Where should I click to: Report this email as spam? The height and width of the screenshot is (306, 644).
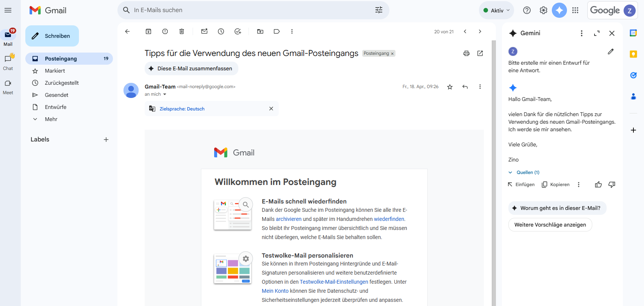point(165,31)
